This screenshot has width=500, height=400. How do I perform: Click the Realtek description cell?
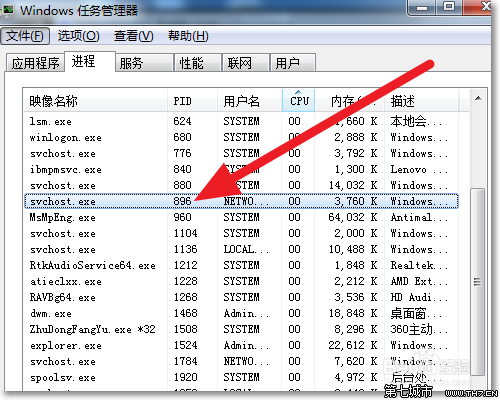point(419,265)
